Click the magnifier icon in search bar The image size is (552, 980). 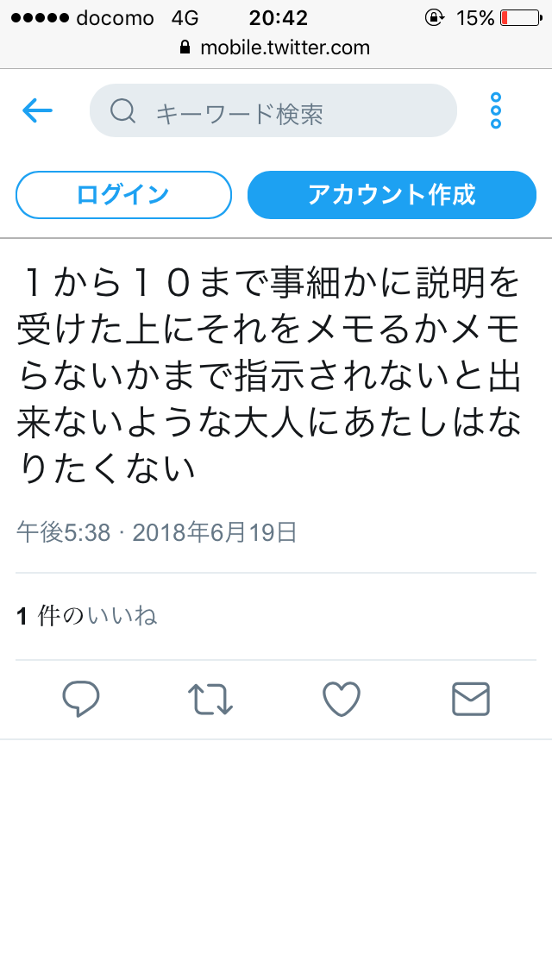pos(123,110)
